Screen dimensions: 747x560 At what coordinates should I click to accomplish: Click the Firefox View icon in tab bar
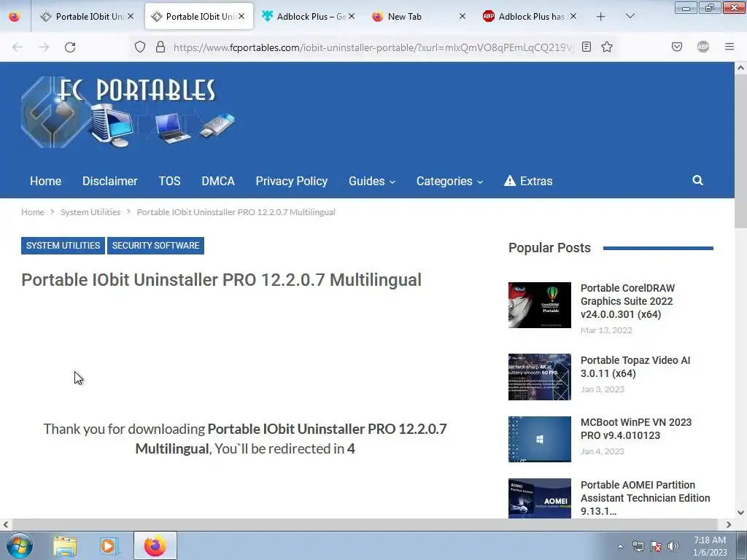[15, 16]
